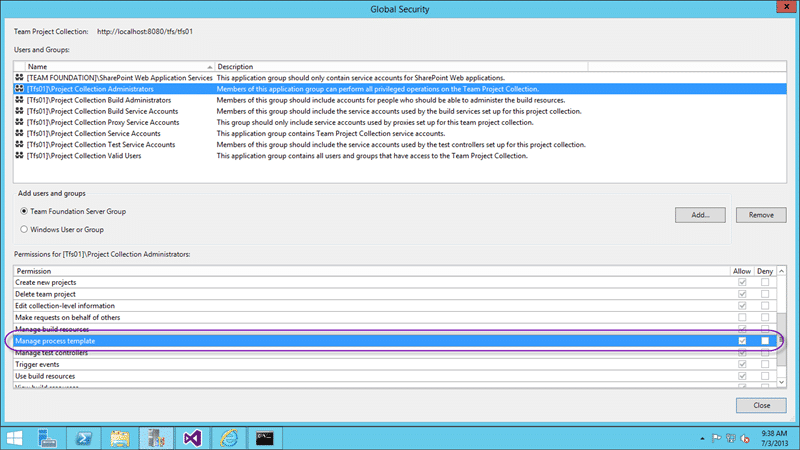Click the network tray icon
Screen dimensions: 800x450
(x=731, y=438)
